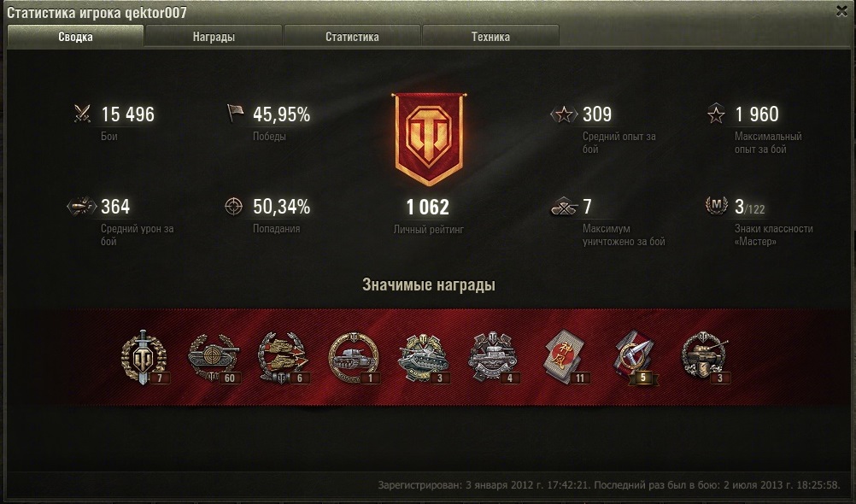Click the Сводка tab

(75, 37)
